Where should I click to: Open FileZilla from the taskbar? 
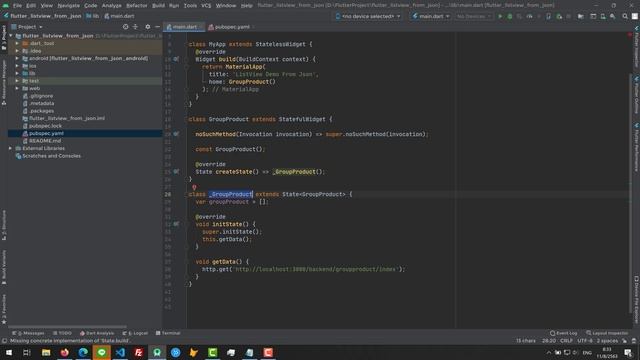[x=138, y=352]
